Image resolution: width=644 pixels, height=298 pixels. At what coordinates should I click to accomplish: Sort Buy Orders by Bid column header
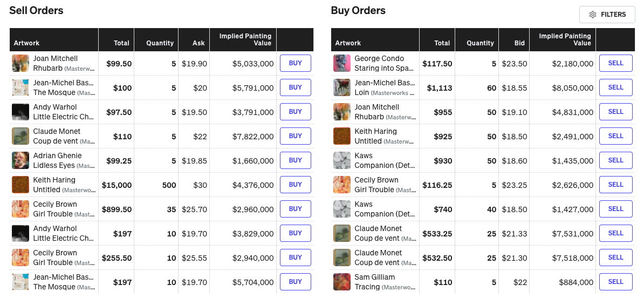click(x=519, y=43)
